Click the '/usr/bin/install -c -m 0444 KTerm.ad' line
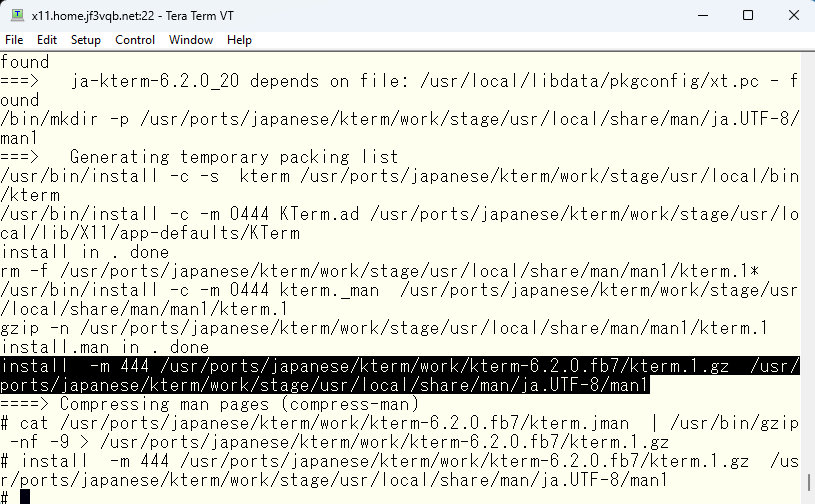This screenshot has width=815, height=504. pyautogui.click(x=400, y=214)
